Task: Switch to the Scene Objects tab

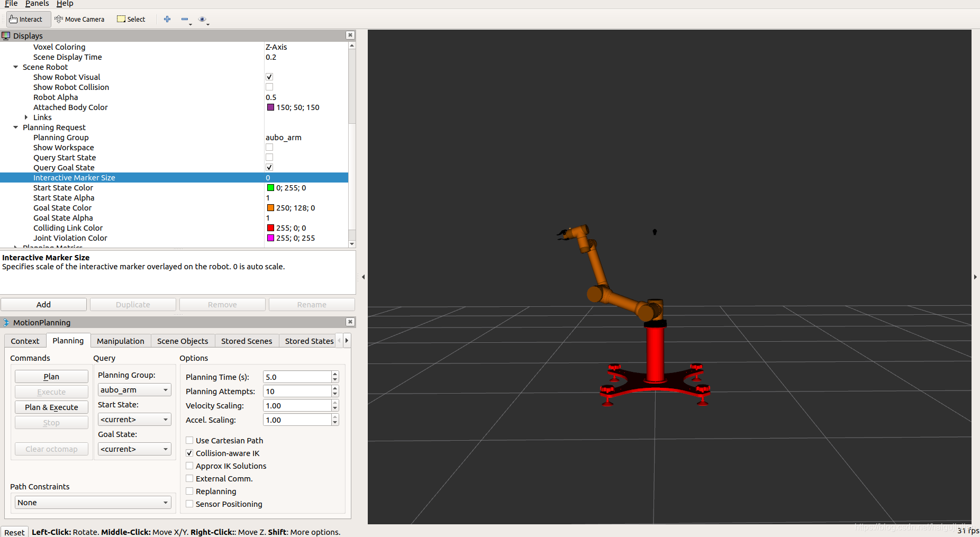Action: (183, 341)
